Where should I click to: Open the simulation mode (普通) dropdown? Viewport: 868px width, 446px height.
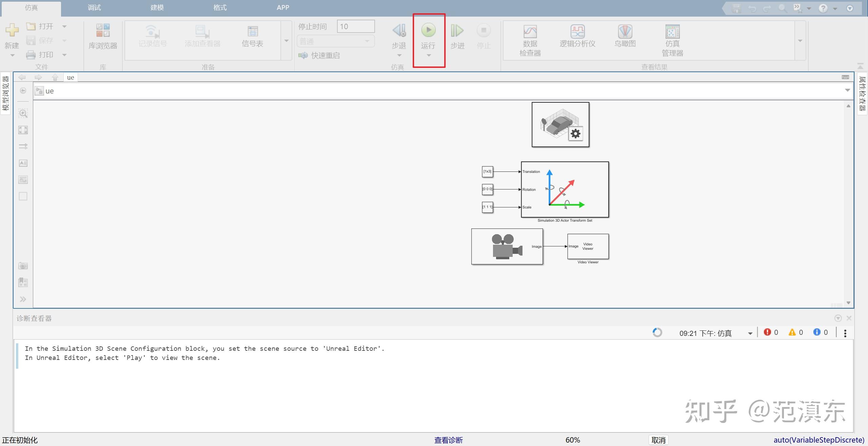pyautogui.click(x=335, y=41)
